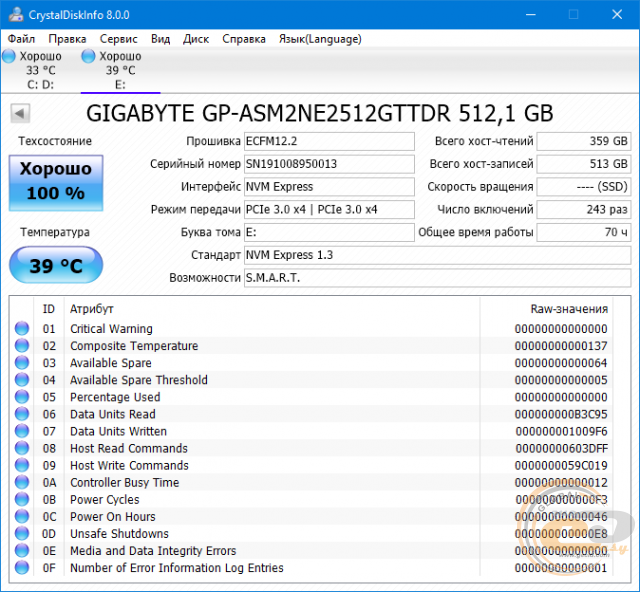This screenshot has height=592, width=640.
Task: Open the Файл menu
Action: [x=21, y=39]
